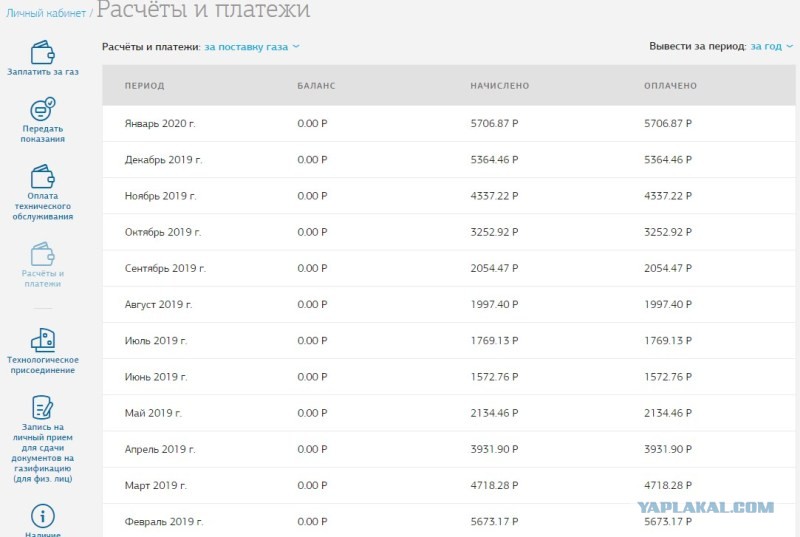Image resolution: width=800 pixels, height=537 pixels.
Task: Click charged amount 2054.47 Р for September
Action: [x=494, y=268]
